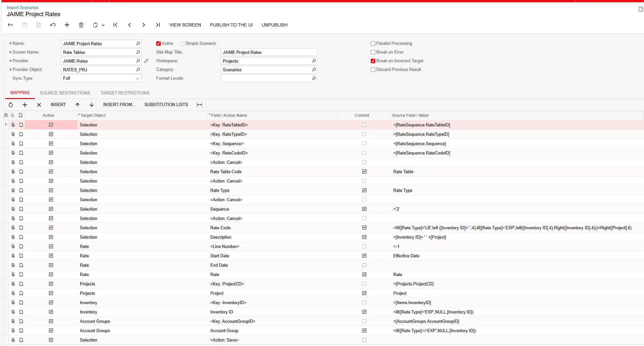This screenshot has height=346, width=644.
Task: Open the Screen Name lookup magnifier
Action: coord(138,52)
